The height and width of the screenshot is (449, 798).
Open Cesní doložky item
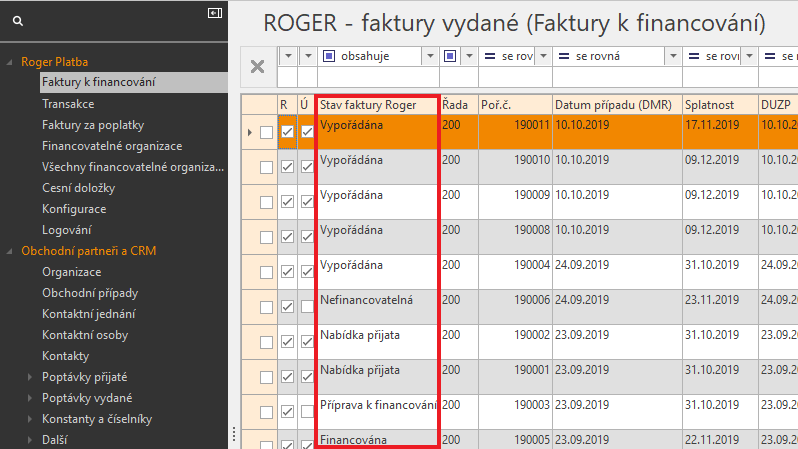(78, 188)
